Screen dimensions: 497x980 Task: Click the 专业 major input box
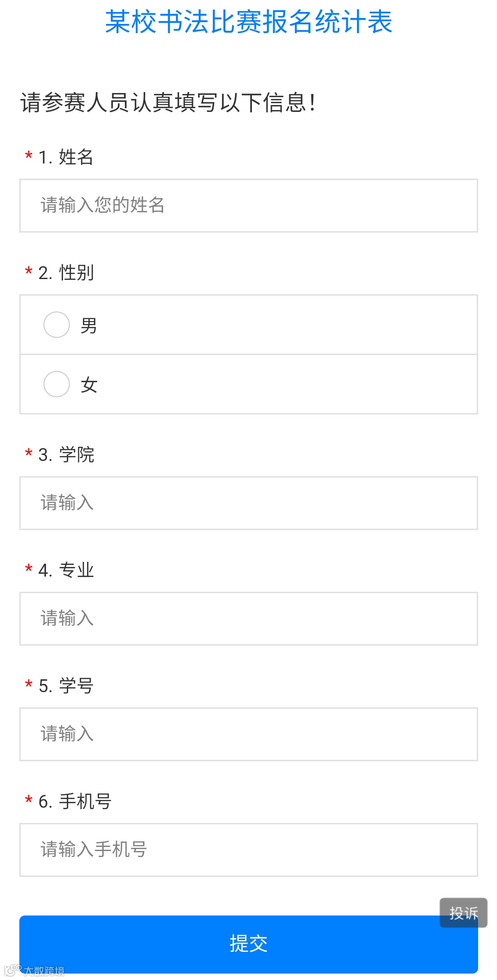248,618
